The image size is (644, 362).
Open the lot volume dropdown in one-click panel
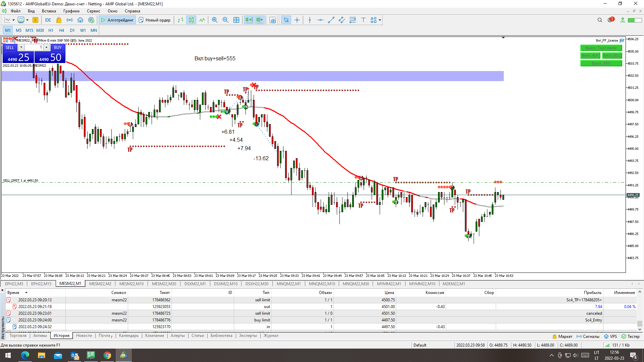tap(21, 47)
